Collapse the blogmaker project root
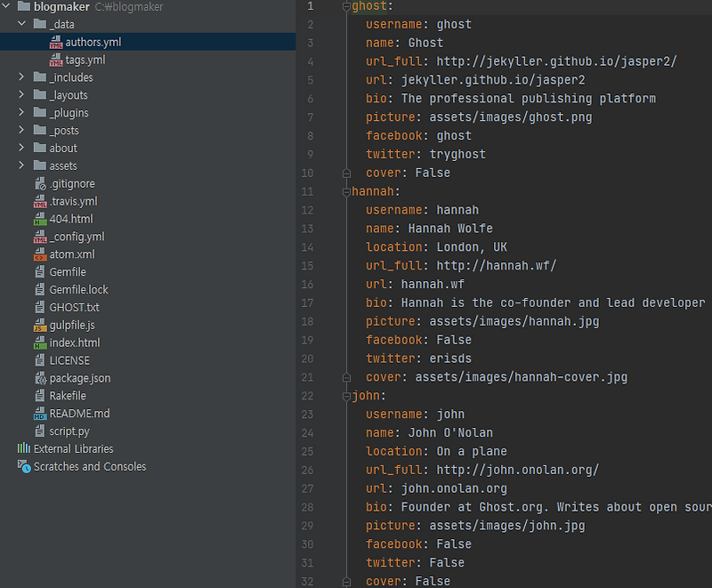 point(7,6)
